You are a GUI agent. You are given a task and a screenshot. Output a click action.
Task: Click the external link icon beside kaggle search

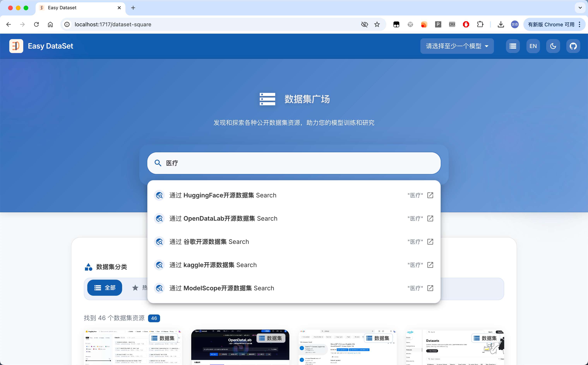[x=431, y=265]
